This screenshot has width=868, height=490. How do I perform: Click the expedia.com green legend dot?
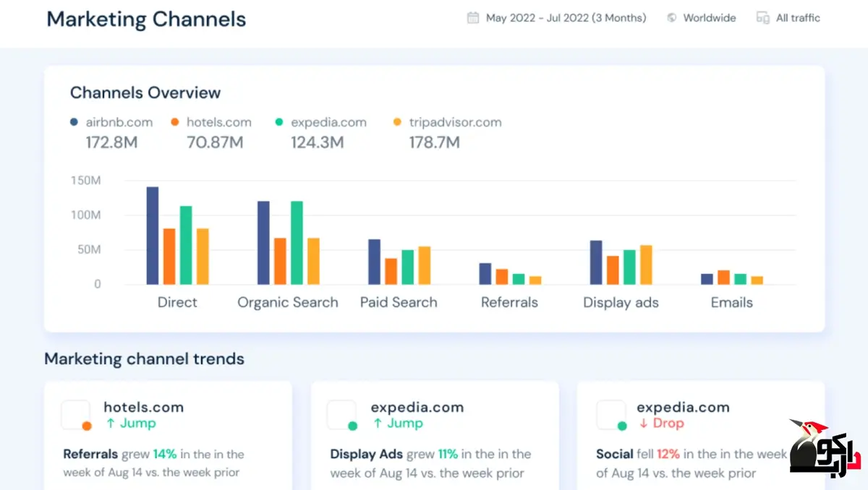tap(279, 123)
